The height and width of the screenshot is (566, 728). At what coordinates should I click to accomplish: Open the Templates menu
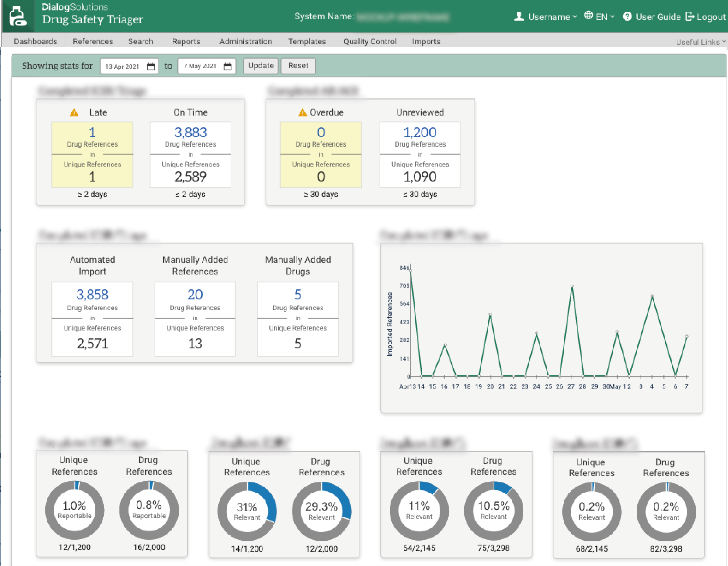307,42
